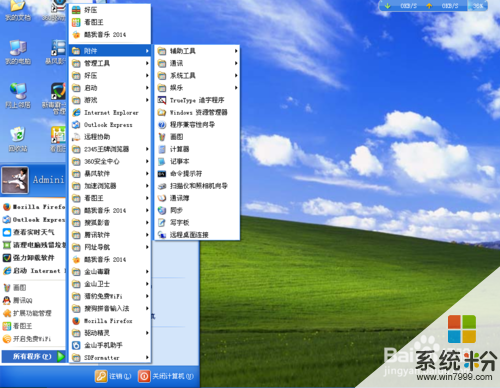Open 金山毒霸 menu entry
Screen dimensions: 500x388
110,272
